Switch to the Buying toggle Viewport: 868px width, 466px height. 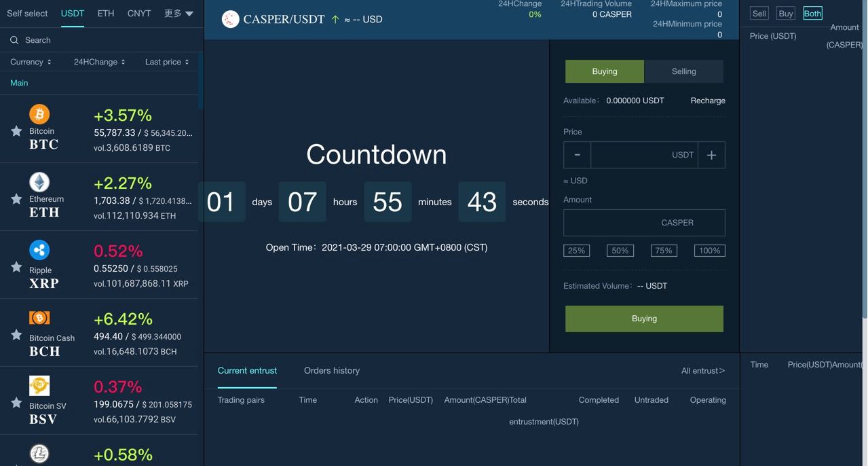click(605, 71)
